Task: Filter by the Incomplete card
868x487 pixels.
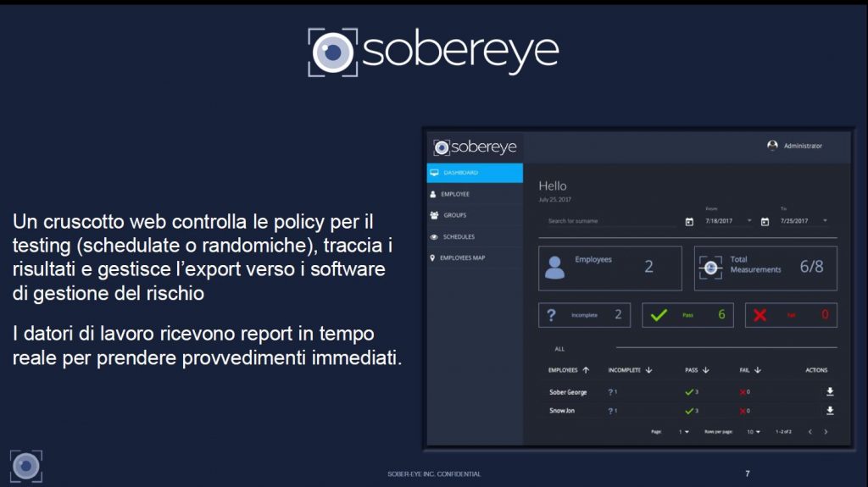Action: [584, 315]
